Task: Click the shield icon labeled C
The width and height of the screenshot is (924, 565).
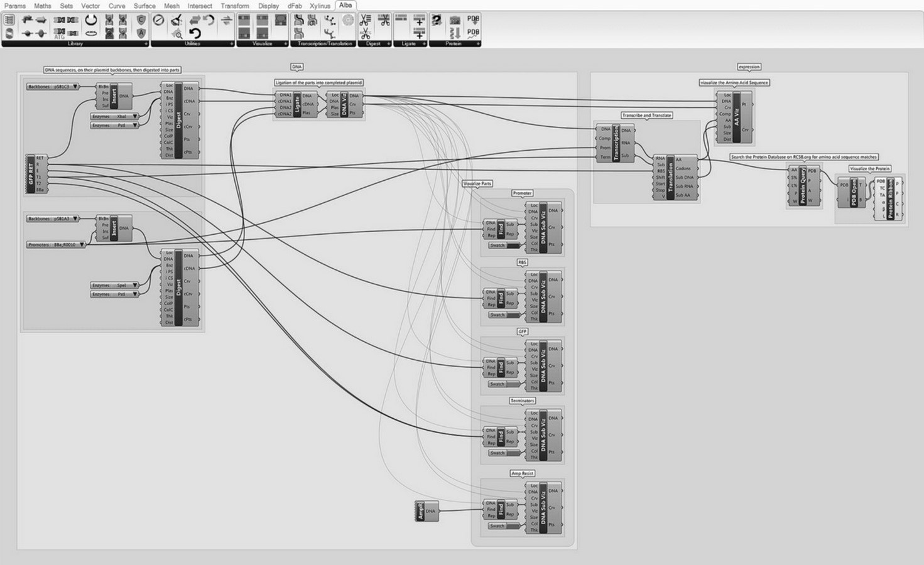Action: (141, 20)
